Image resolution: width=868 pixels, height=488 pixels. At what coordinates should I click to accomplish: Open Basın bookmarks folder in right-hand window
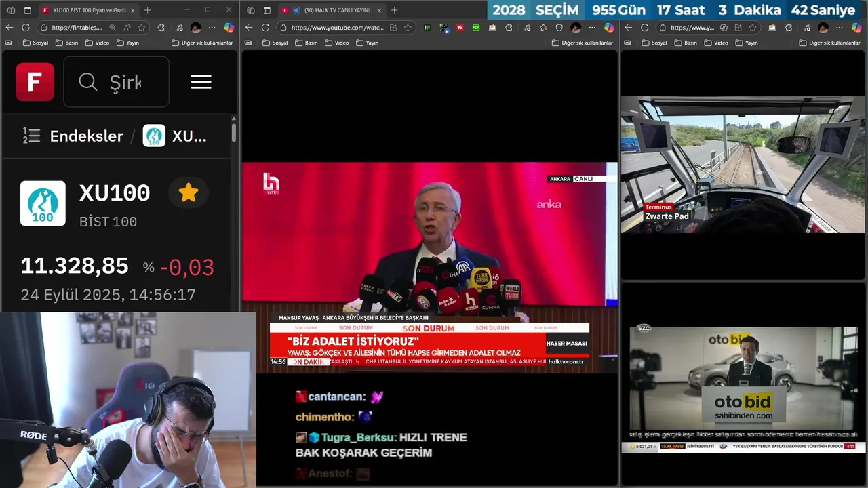686,43
